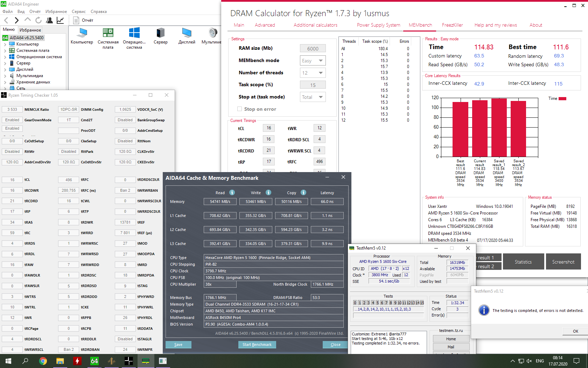This screenshot has width=588, height=368.
Task: Switch to AIDA64 via its taskbar icon
Action: click(x=94, y=361)
